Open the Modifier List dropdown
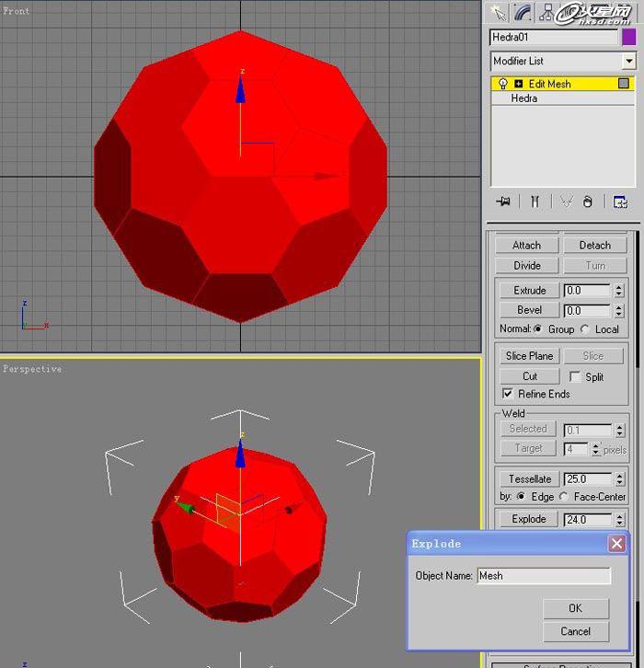The image size is (644, 668). pyautogui.click(x=629, y=62)
